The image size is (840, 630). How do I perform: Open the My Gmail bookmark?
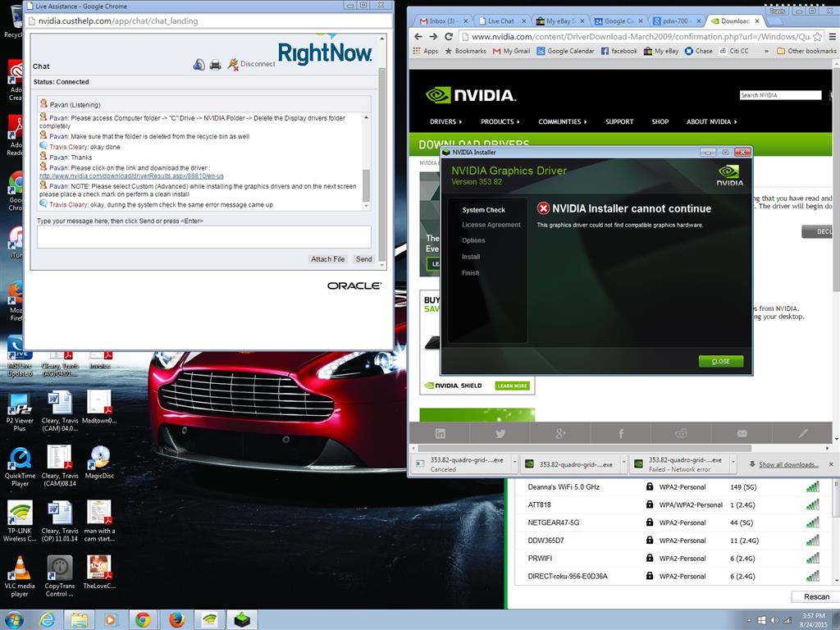pos(511,51)
